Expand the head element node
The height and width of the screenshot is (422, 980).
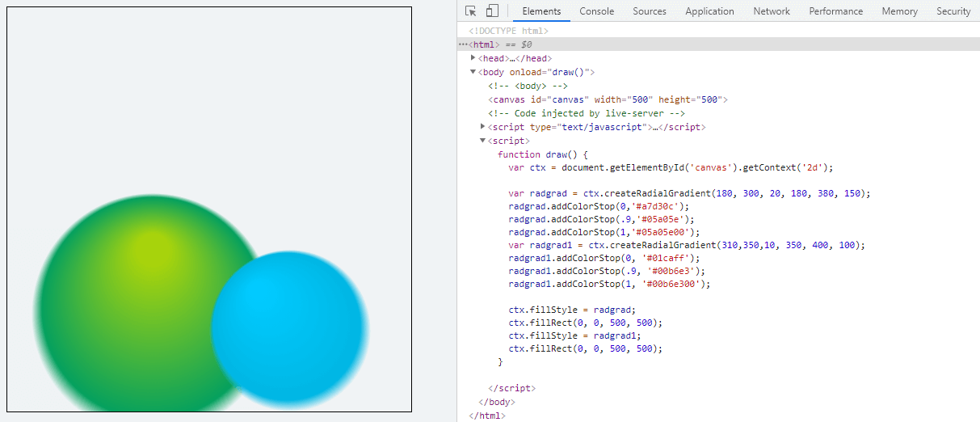(x=473, y=57)
